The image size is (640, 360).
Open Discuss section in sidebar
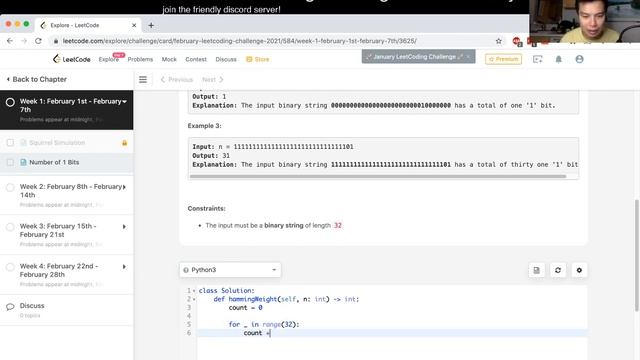pyautogui.click(x=32, y=306)
